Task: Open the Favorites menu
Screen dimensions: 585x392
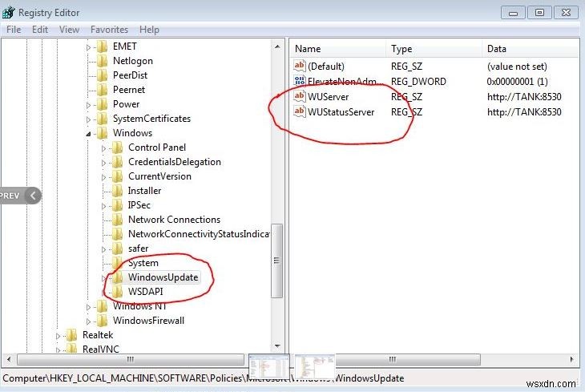Action: (x=109, y=30)
